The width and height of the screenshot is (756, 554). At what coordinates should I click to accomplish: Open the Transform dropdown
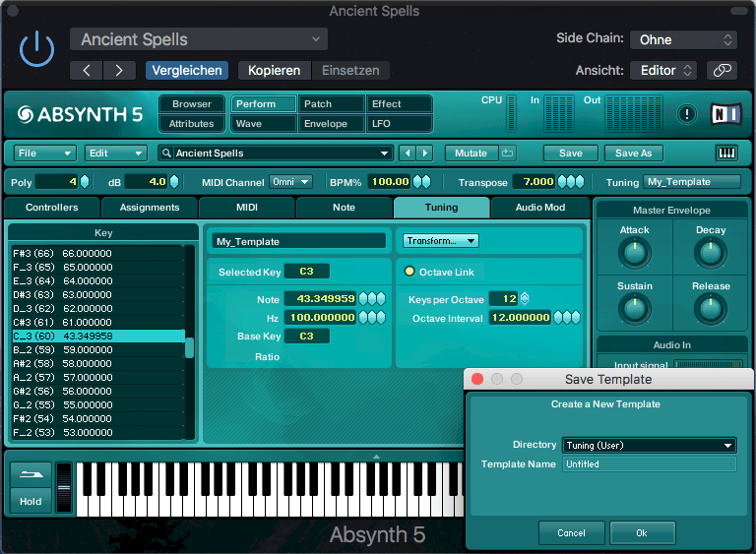(x=440, y=241)
